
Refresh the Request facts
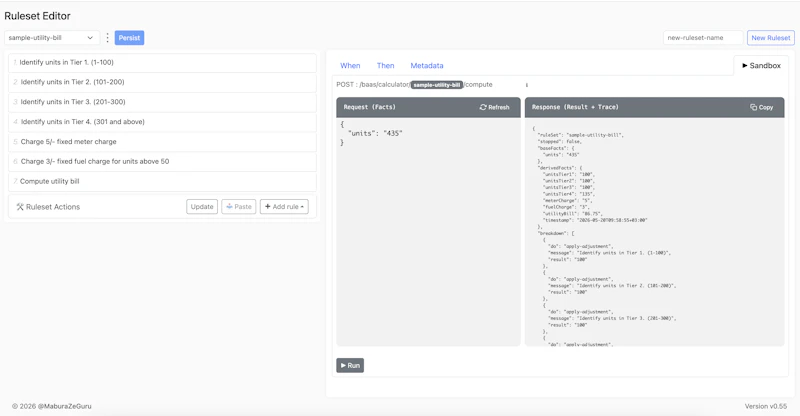point(494,107)
